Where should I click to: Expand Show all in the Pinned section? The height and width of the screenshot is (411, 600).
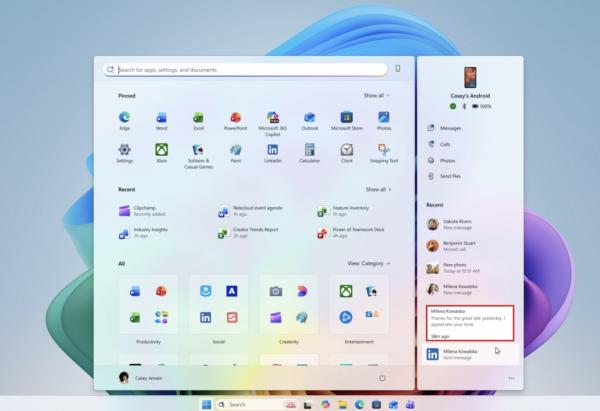click(x=377, y=95)
